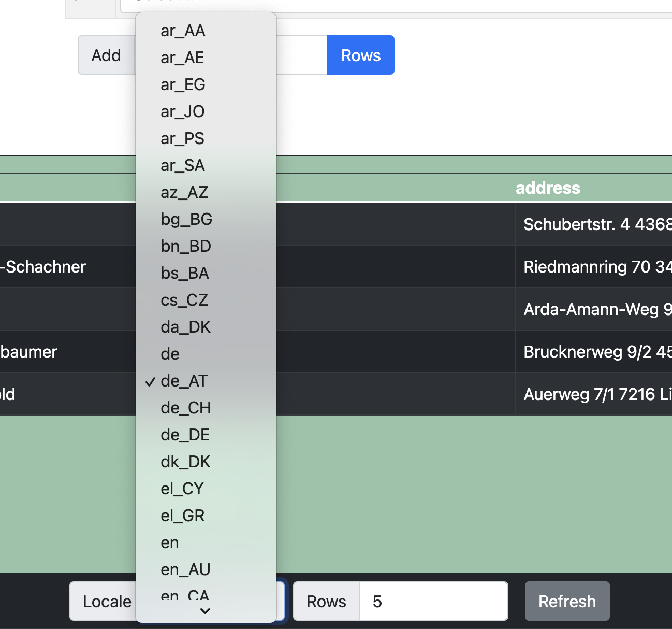Choose the da_DK locale
Screen dimensions: 672x629
click(x=185, y=327)
